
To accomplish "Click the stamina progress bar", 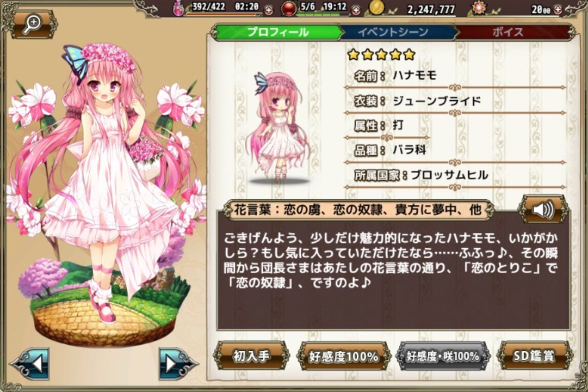I will [224, 14].
